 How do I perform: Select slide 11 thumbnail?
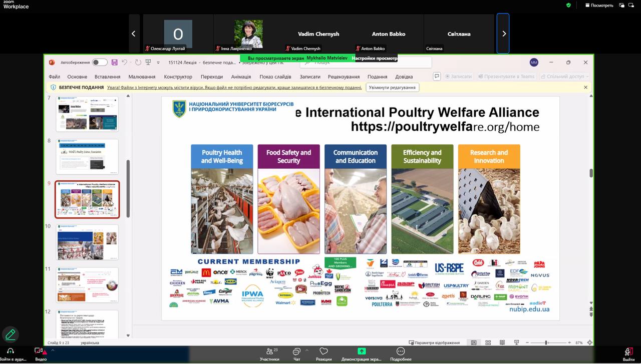(x=87, y=285)
